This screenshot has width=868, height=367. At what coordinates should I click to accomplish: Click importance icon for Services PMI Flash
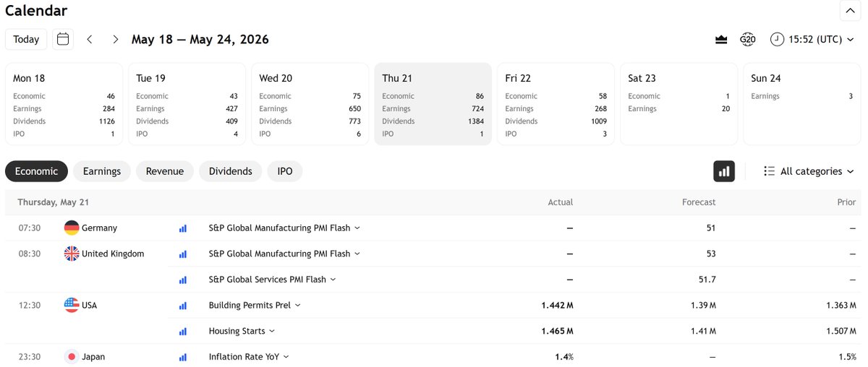183,280
